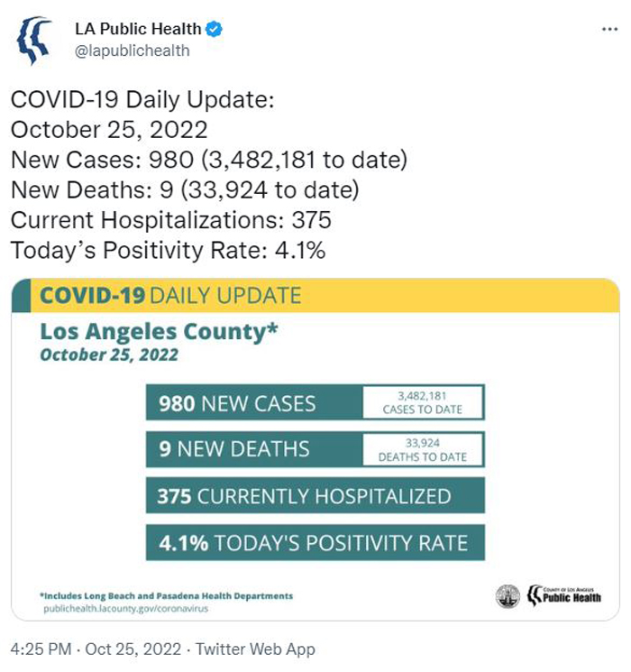Click the 375 CURRENTLY HOSPITALIZED banner
This screenshot has height=672, width=631.
tap(315, 495)
